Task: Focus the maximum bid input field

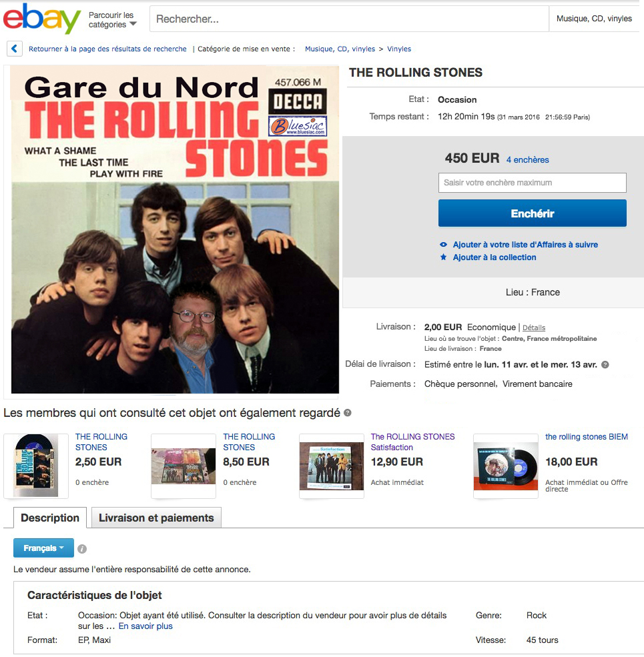Action: tap(532, 183)
